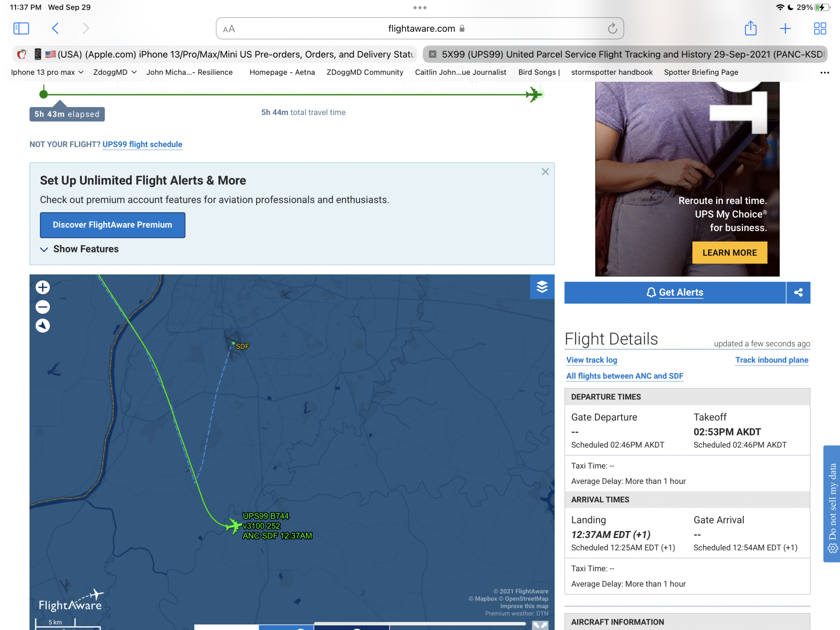Image resolution: width=840 pixels, height=630 pixels.
Task: Zoom in on the flight map
Action: pyautogui.click(x=42, y=287)
